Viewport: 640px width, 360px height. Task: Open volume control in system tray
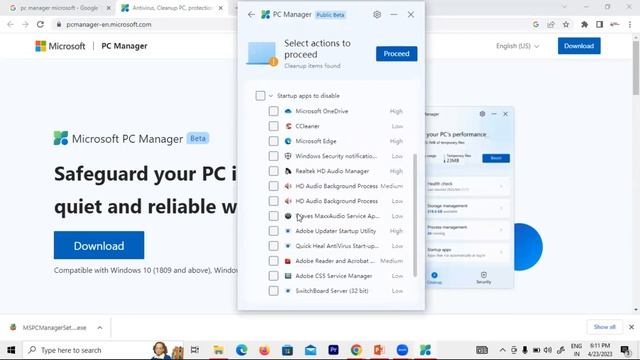click(548, 350)
